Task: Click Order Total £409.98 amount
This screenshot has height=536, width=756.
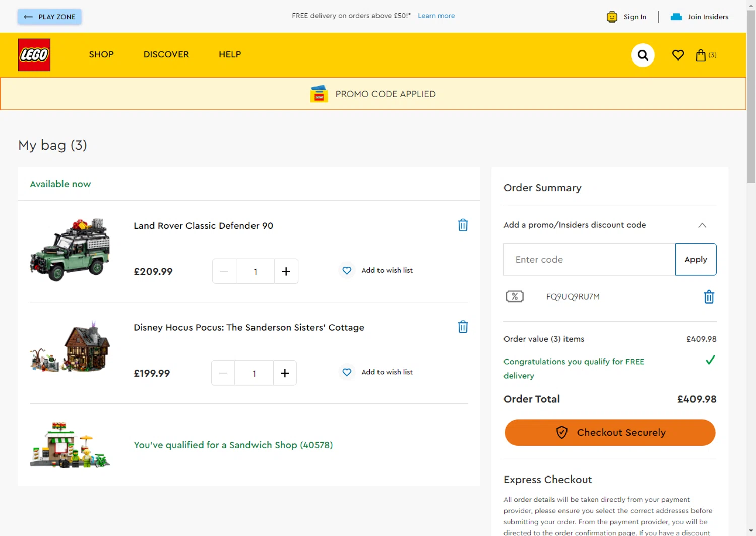Action: point(697,399)
